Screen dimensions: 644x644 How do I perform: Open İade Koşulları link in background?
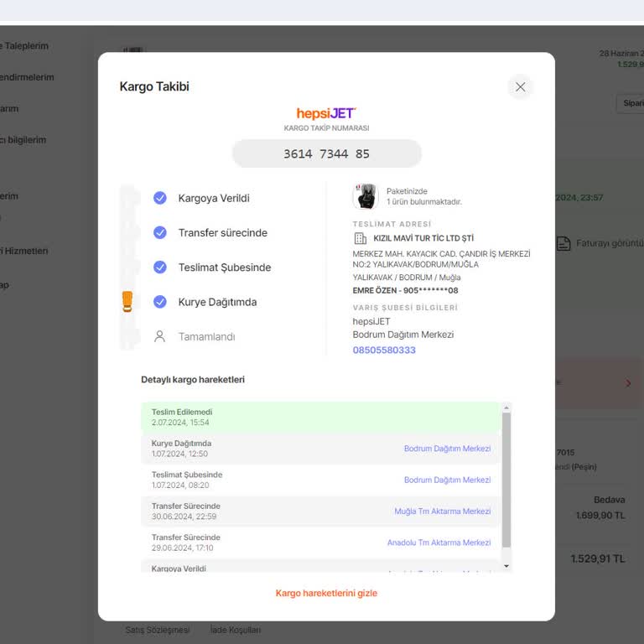236,630
